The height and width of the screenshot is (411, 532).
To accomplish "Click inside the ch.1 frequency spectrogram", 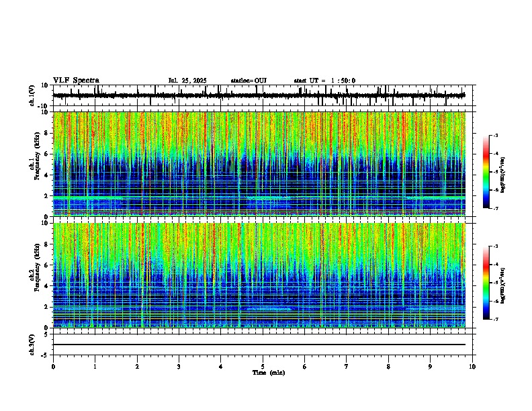I will [259, 164].
